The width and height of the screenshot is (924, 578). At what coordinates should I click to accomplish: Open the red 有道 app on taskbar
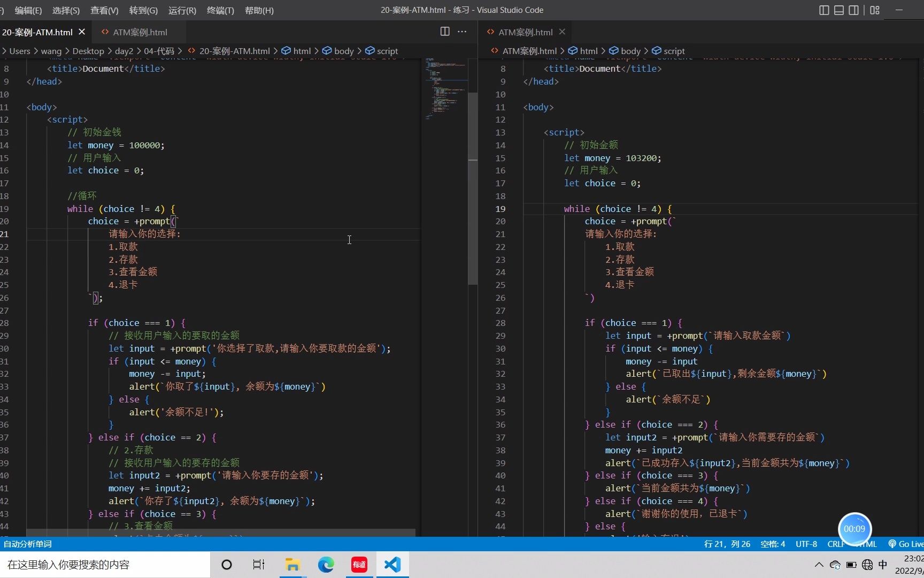359,565
